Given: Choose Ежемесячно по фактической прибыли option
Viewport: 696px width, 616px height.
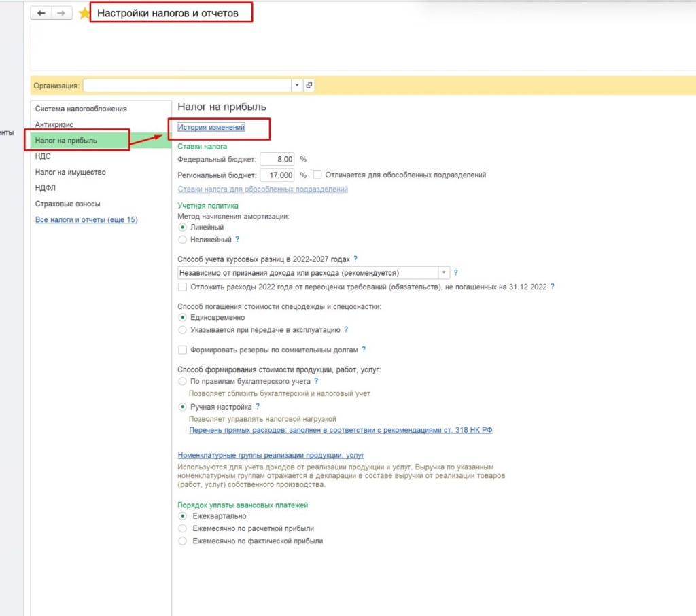Looking at the screenshot, I should pos(182,541).
